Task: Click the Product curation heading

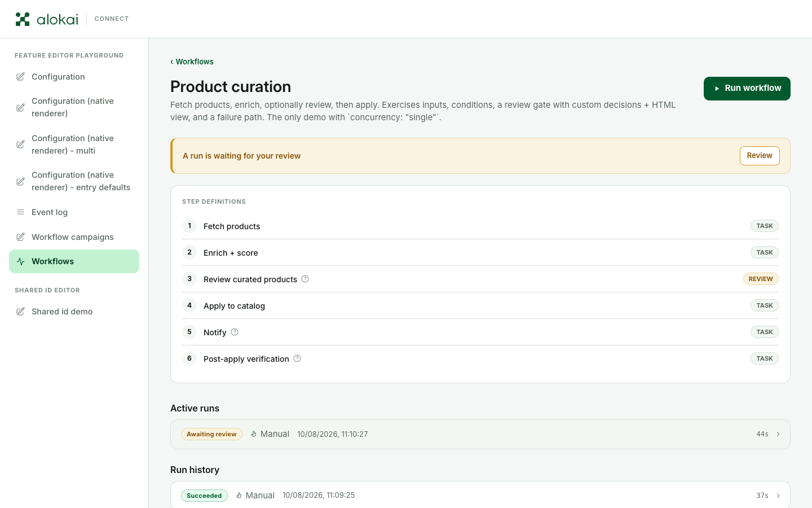Action: click(231, 86)
